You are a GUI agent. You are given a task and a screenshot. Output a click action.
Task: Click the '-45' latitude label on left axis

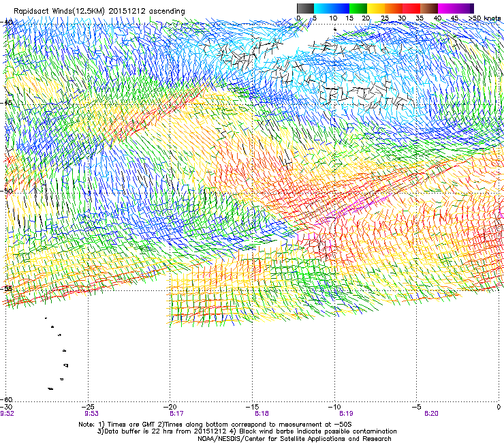[7, 103]
